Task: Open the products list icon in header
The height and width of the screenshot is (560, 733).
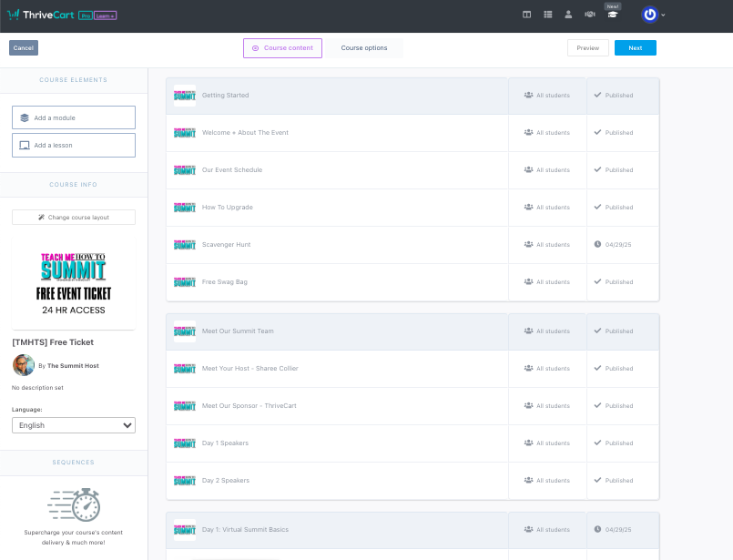Action: tap(548, 15)
